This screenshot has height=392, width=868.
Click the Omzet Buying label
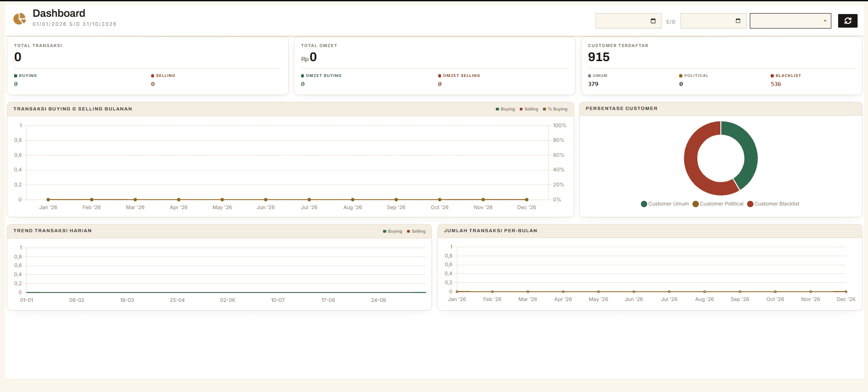coord(323,76)
